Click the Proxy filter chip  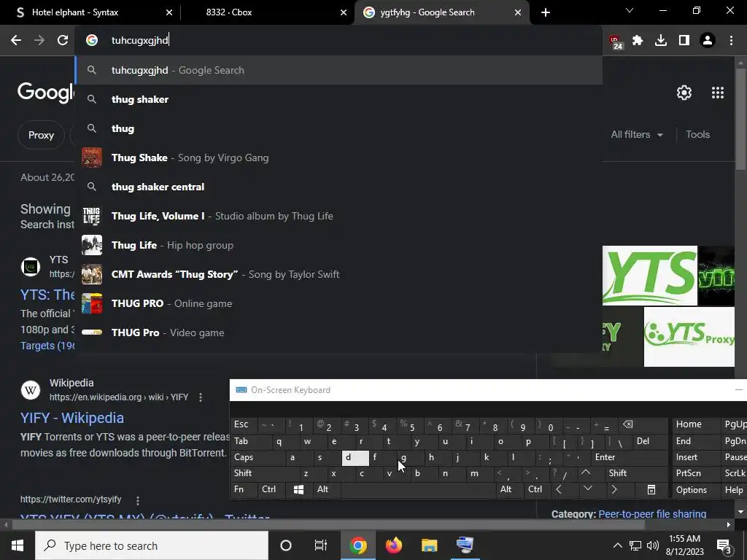coord(41,135)
